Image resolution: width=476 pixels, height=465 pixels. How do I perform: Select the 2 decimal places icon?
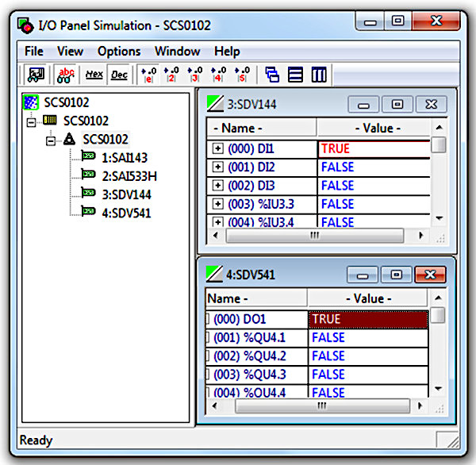(171, 75)
